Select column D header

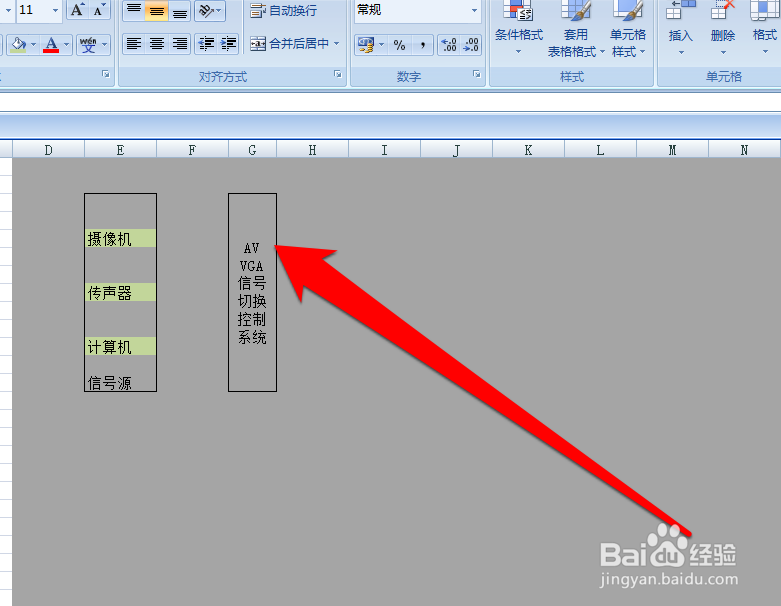(48, 150)
